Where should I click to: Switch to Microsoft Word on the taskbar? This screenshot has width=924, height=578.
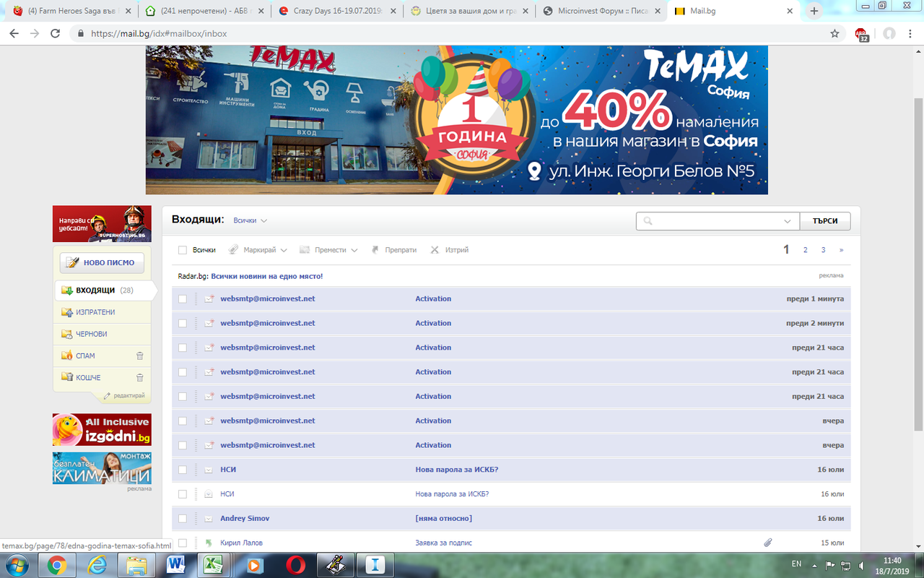coord(176,565)
